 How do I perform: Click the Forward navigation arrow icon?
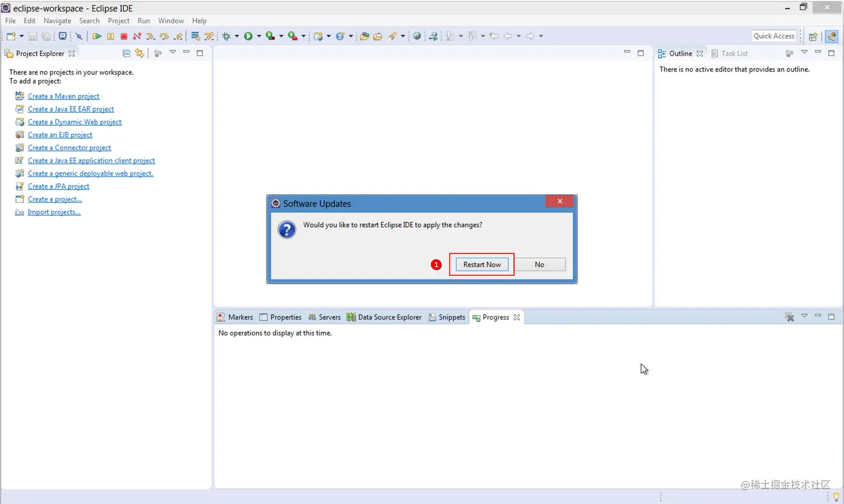[530, 36]
